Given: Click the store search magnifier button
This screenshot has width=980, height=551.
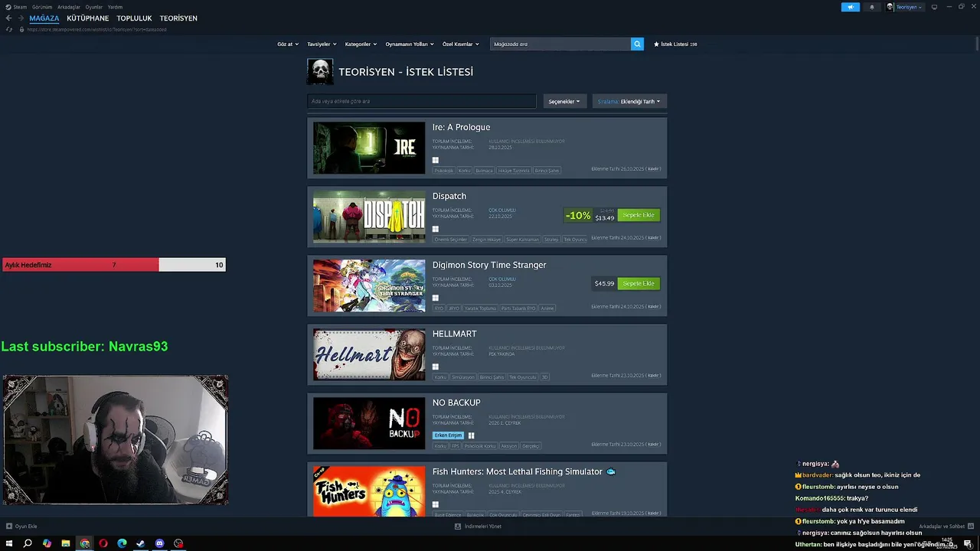Looking at the screenshot, I should [637, 44].
